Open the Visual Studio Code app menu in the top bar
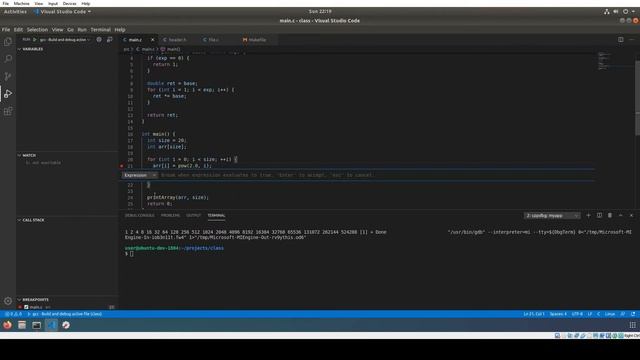The width and height of the screenshot is (640, 360). (63, 11)
